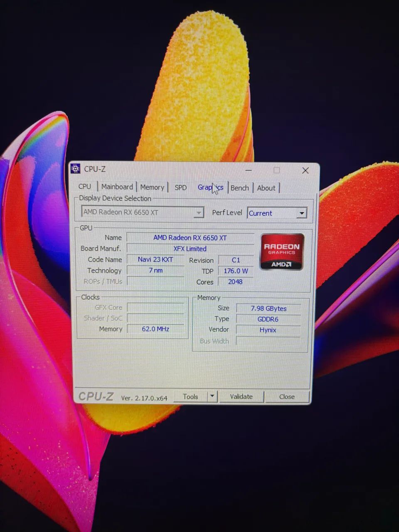This screenshot has width=399, height=532.
Task: Click the CPU-Z window title text
Action: click(95, 169)
